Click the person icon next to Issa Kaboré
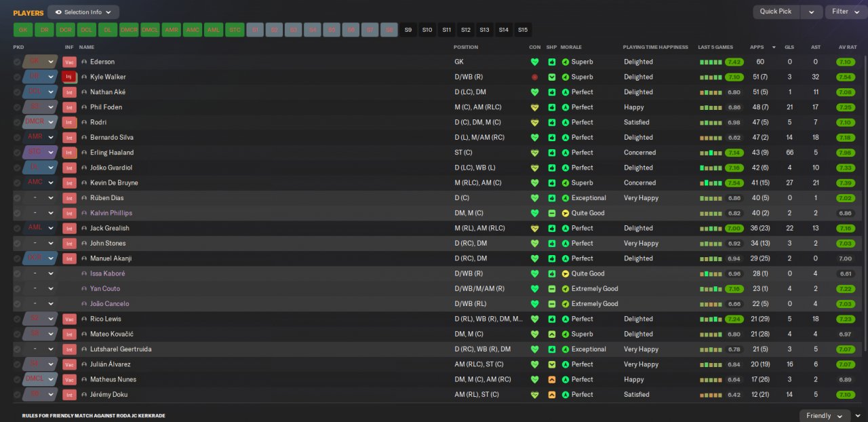This screenshot has width=868, height=422. [x=84, y=273]
